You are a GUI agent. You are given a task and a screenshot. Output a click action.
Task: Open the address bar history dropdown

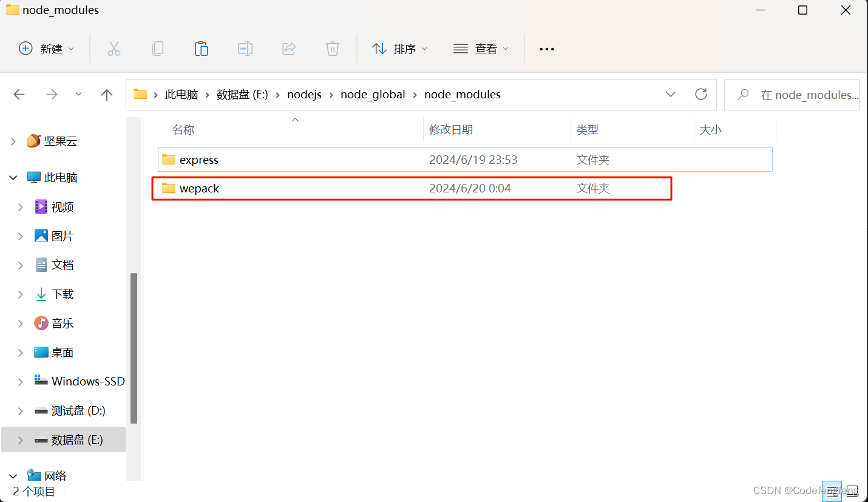tap(671, 94)
